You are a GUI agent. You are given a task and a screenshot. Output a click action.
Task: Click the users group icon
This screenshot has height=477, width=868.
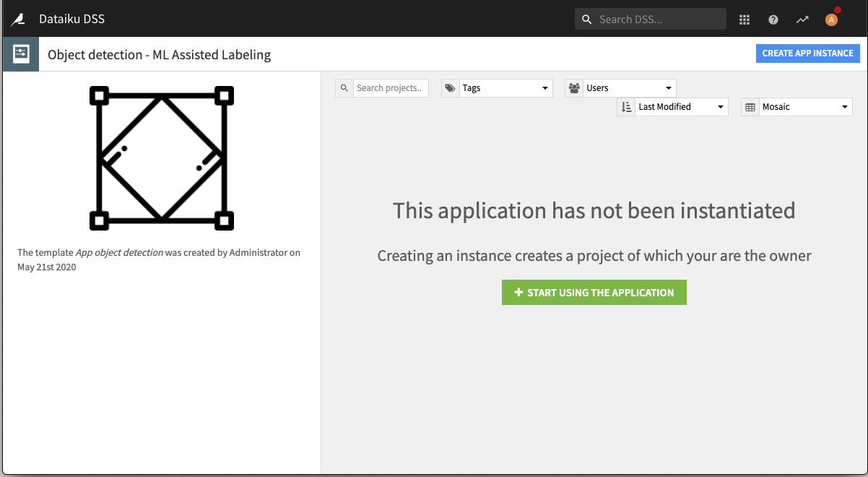(574, 88)
